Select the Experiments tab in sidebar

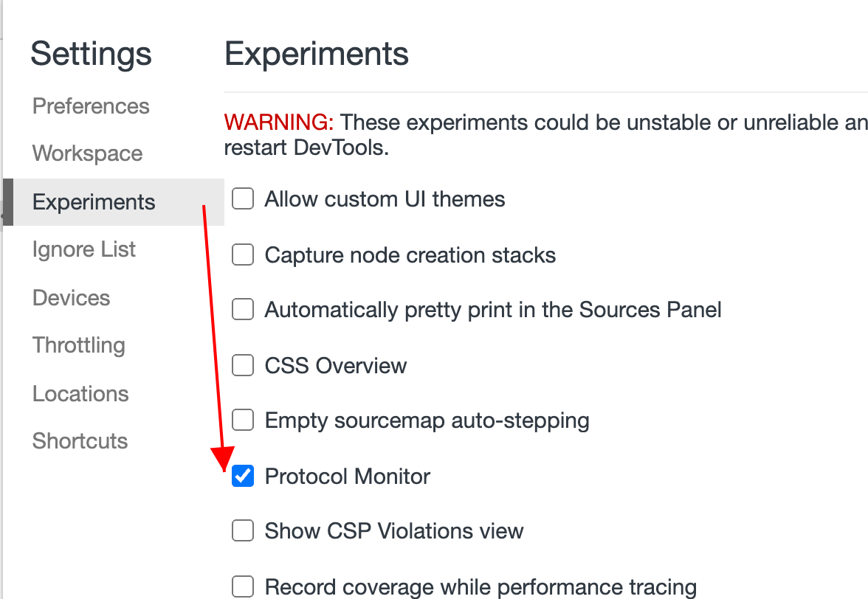(94, 202)
